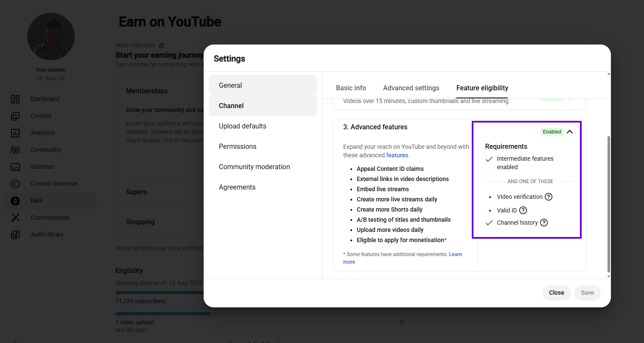
Task: Click the Settings dialog scrollbar
Action: pos(609,204)
